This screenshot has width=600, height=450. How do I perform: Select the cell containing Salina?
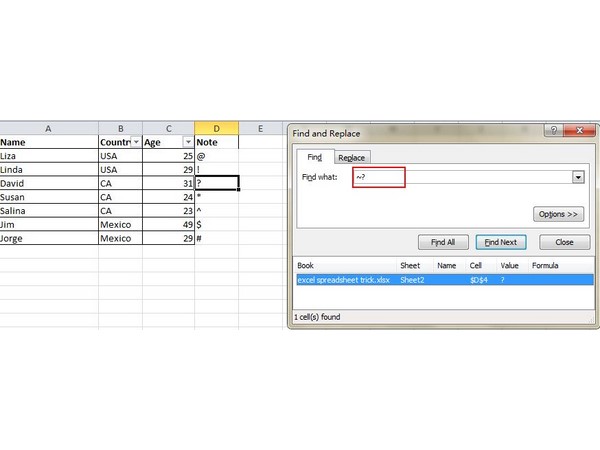point(49,211)
